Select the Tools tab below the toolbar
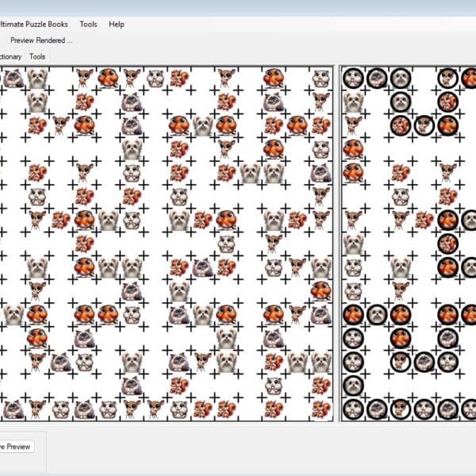Image resolution: width=476 pixels, height=476 pixels. [37, 56]
